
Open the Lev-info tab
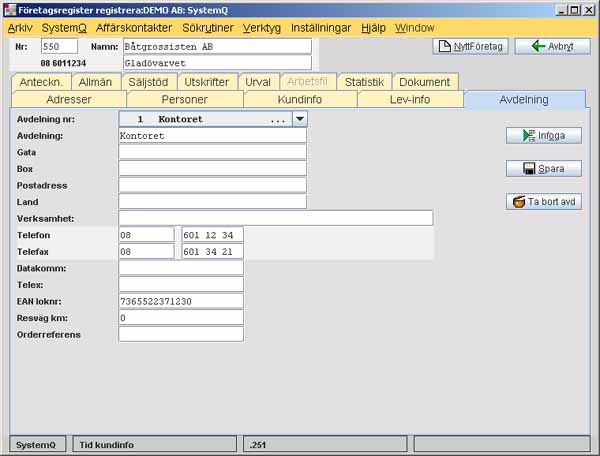410,99
